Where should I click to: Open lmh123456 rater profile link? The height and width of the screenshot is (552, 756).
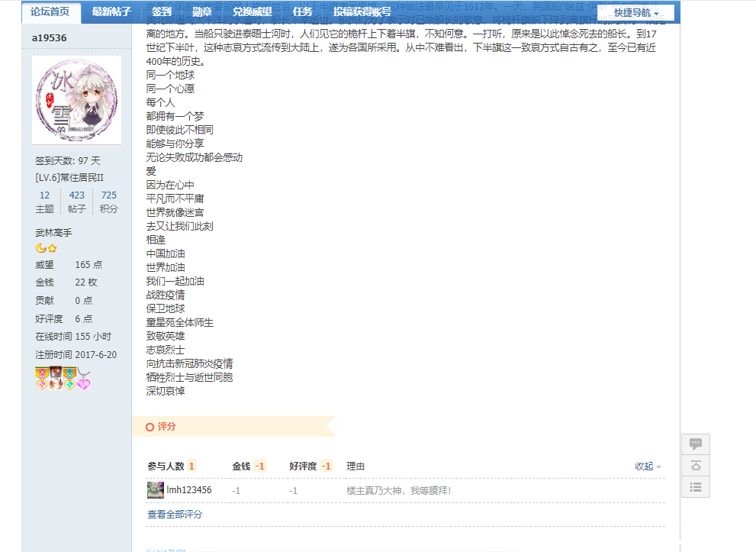(x=189, y=489)
